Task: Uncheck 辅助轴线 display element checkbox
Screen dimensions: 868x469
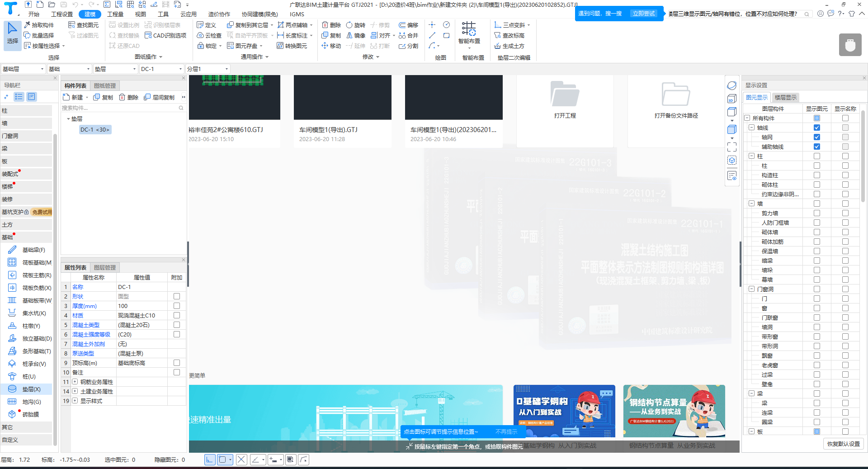Action: (817, 147)
